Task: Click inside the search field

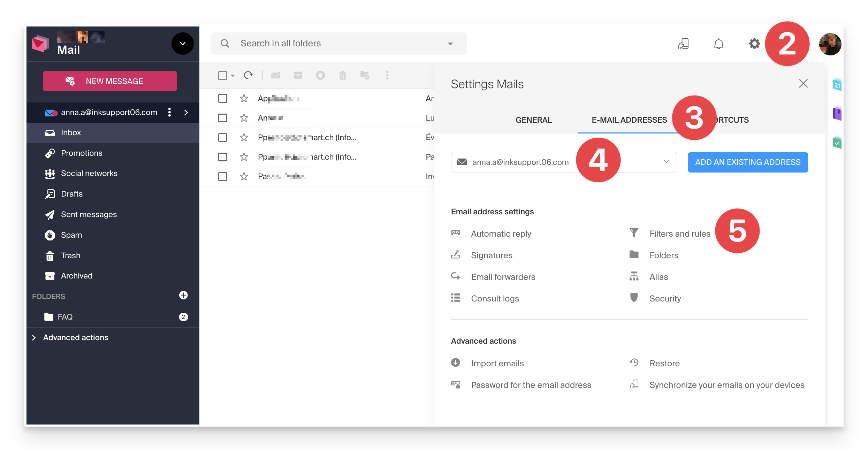Action: [x=314, y=43]
